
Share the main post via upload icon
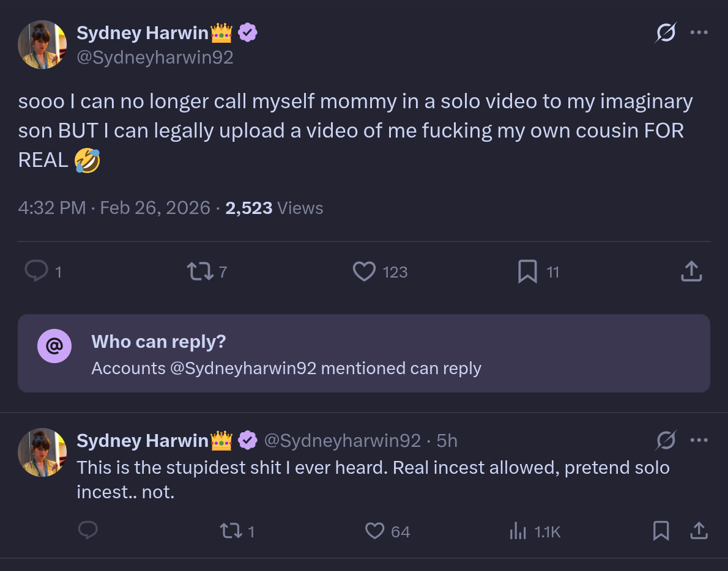pyautogui.click(x=691, y=271)
